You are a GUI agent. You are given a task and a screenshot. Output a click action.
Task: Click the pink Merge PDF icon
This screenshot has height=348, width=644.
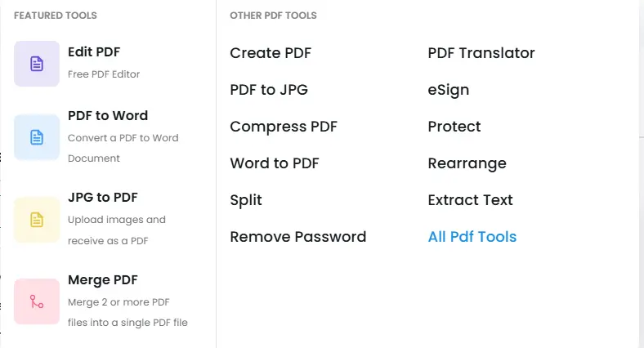tap(37, 301)
